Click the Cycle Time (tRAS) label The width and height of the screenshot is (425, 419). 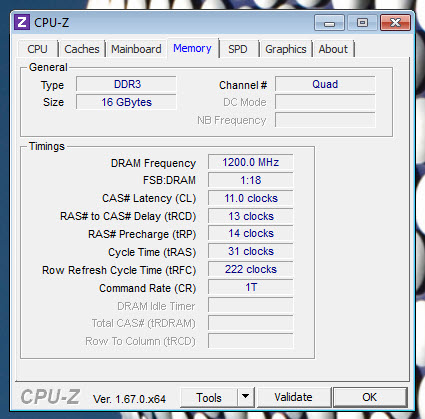152,252
